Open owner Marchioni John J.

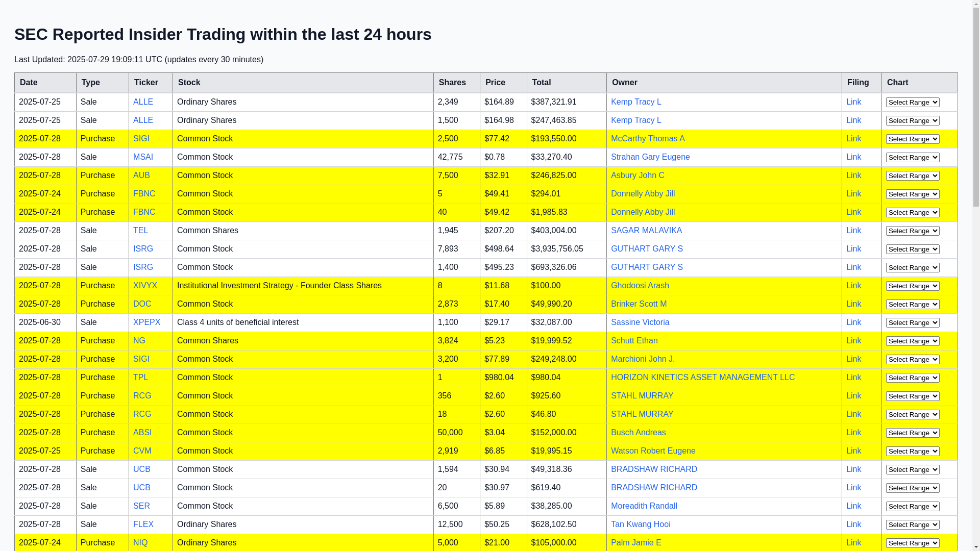click(643, 359)
